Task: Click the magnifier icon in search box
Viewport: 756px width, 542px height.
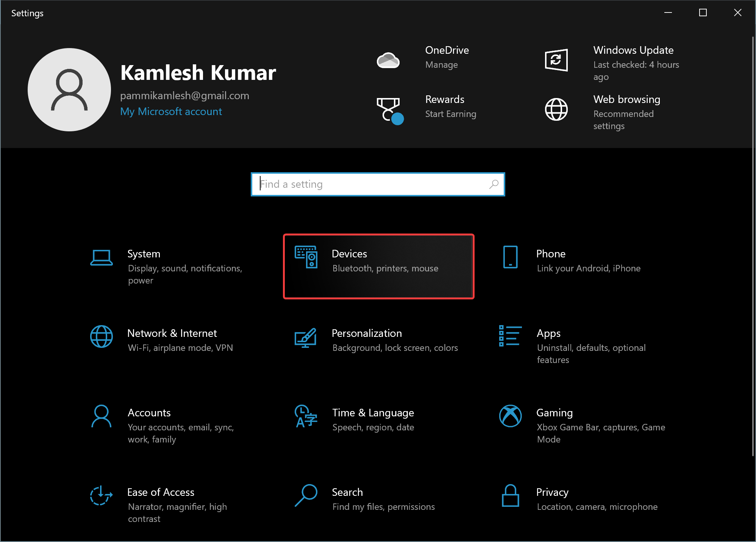Action: 494,184
